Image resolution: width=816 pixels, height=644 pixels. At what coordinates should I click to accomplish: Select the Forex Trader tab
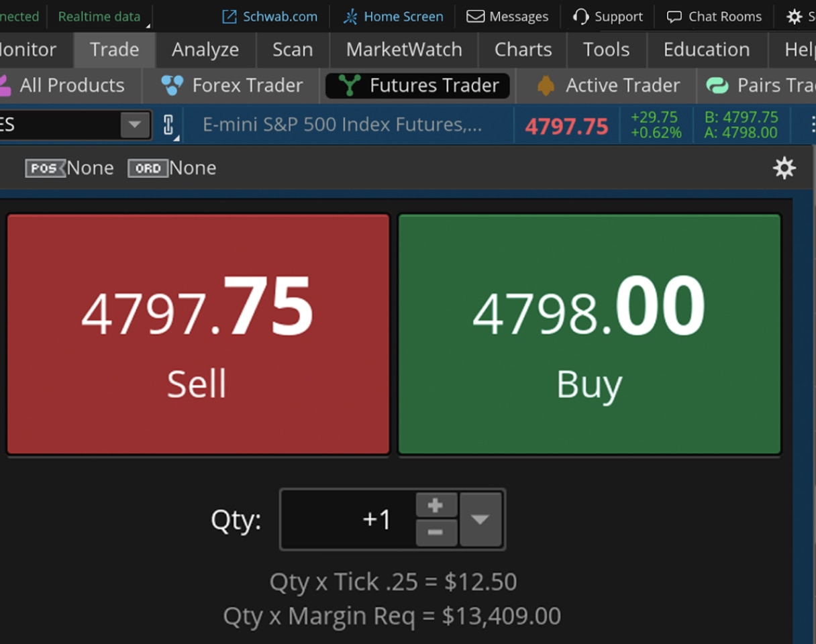233,85
